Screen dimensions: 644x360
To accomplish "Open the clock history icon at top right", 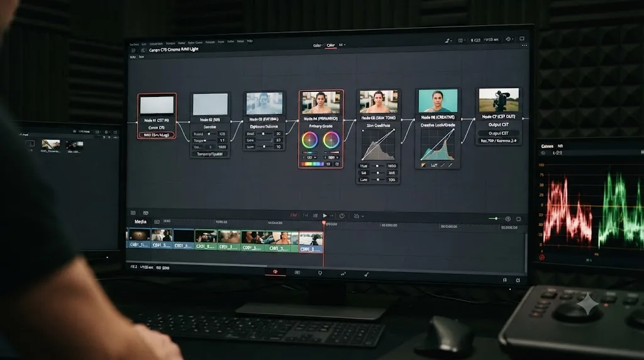I will click(x=508, y=39).
